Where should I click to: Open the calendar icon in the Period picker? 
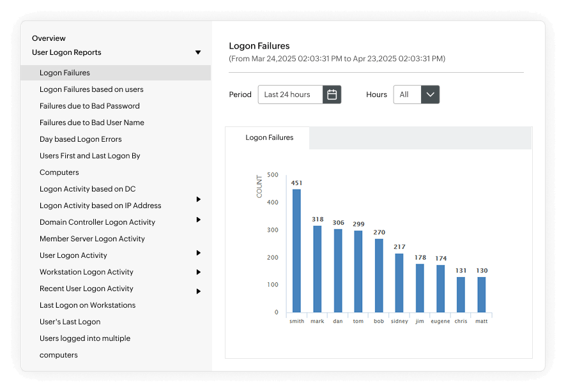tap(332, 94)
